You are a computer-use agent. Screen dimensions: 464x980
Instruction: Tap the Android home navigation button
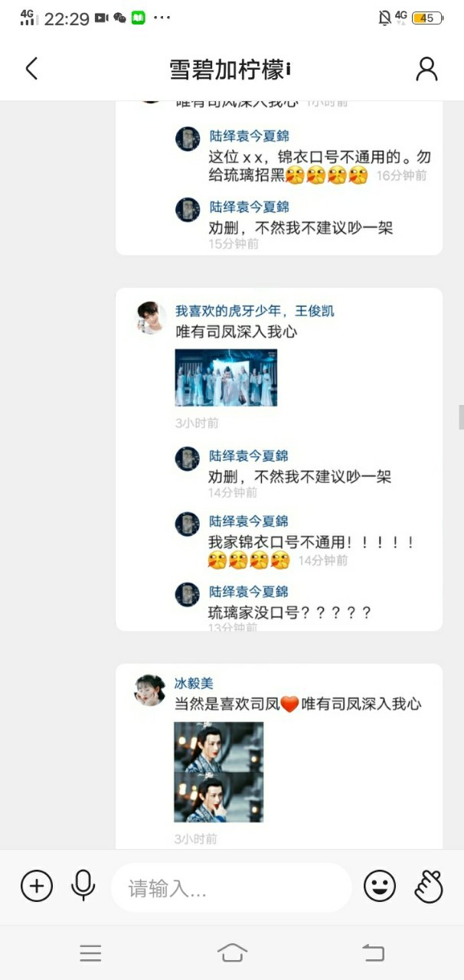(232, 952)
